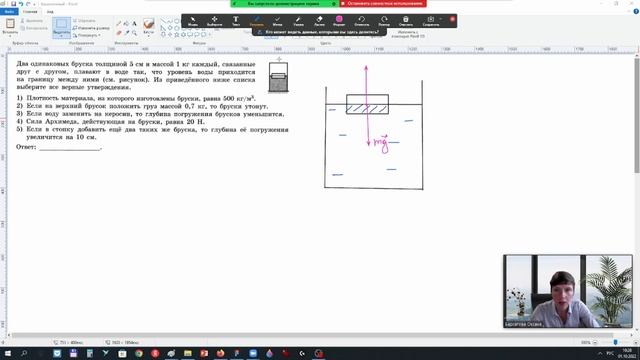640x360 pixels.
Task: Open Firefox from the taskbar
Action: point(220,353)
